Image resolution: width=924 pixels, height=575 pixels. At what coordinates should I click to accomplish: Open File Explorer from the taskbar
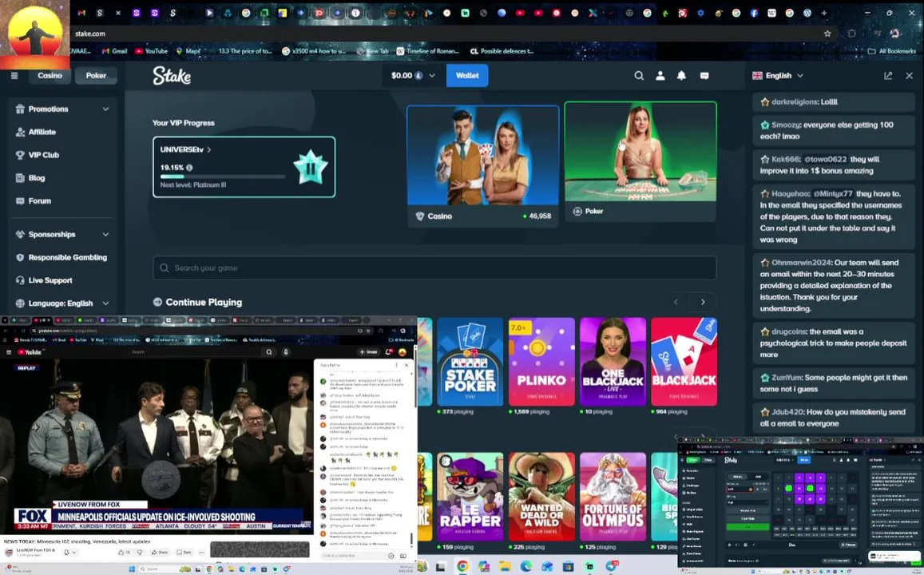point(505,566)
